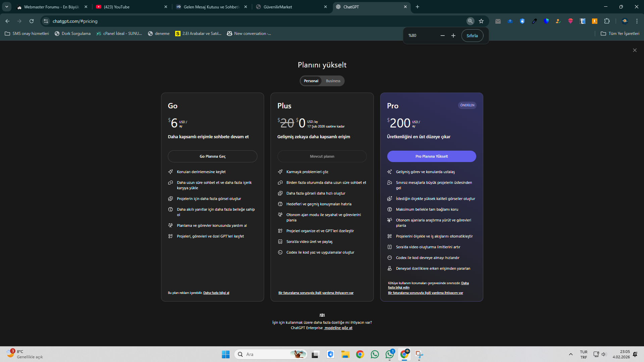Close the YouTube tab

pos(166,7)
